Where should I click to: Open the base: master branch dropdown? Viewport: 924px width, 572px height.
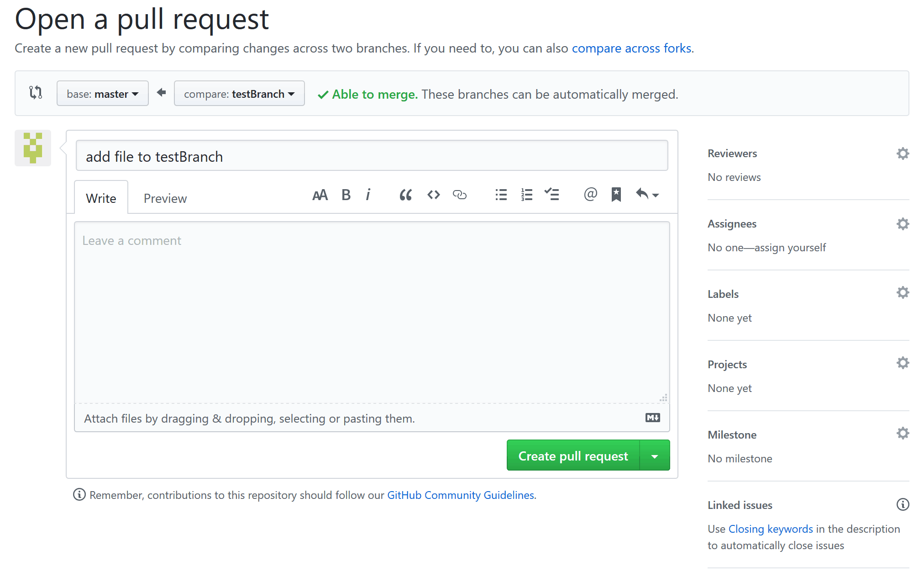pos(103,93)
